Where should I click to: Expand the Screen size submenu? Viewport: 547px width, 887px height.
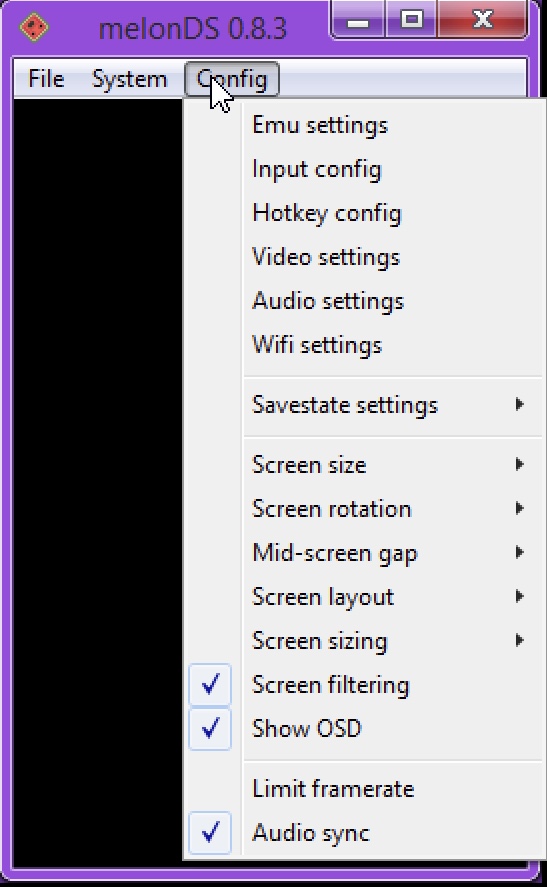click(x=365, y=465)
